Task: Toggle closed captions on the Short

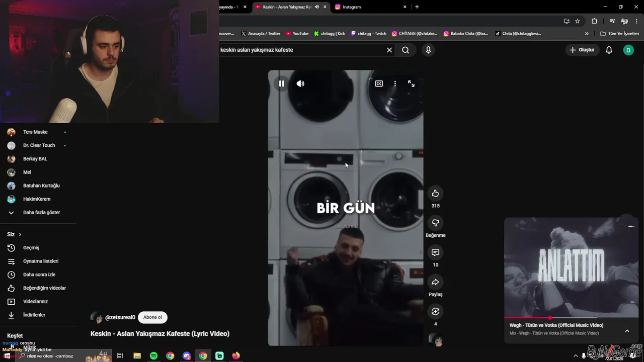Action: point(379,84)
